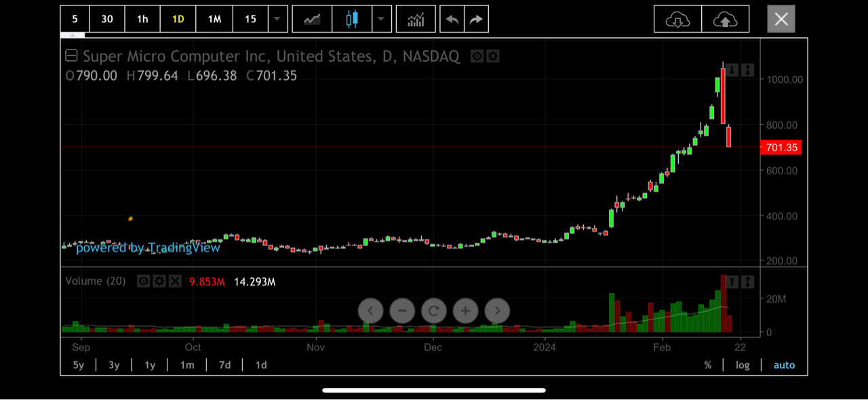Image resolution: width=868 pixels, height=400 pixels.
Task: Click the 800.00 price axis label
Action: (x=782, y=125)
